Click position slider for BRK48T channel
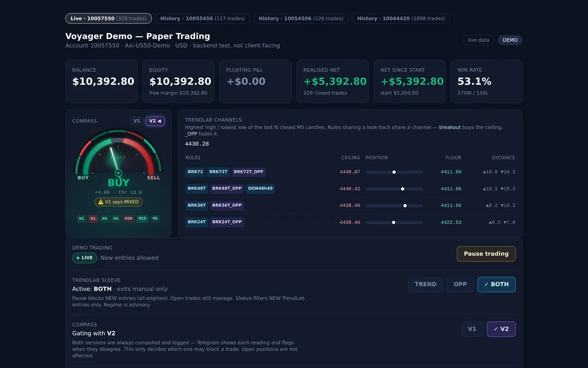The width and height of the screenshot is (588, 368). coord(394,189)
